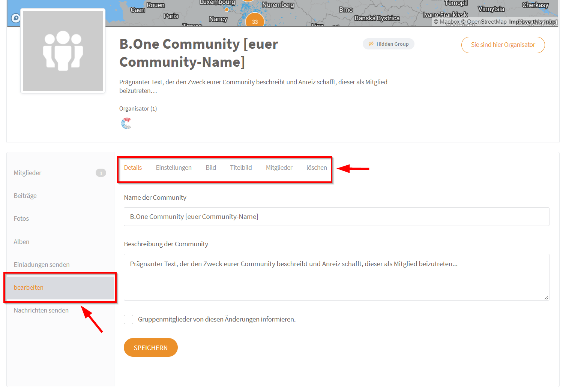The image size is (566, 392).
Task: Select bearbeiten in the sidebar
Action: click(x=60, y=287)
